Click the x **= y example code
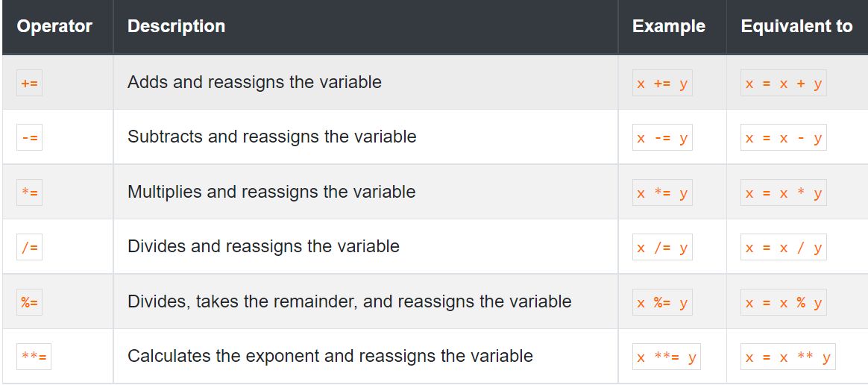 coord(666,357)
